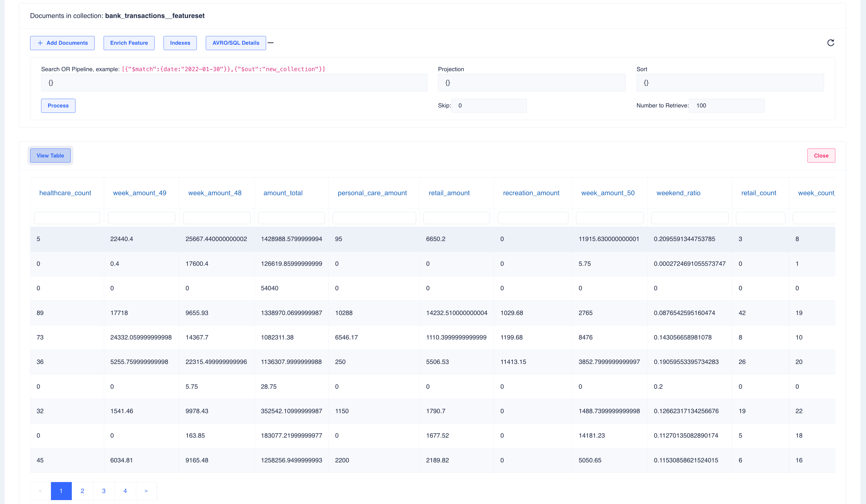Go to next page with the arrow
The image size is (866, 504).
point(146,491)
